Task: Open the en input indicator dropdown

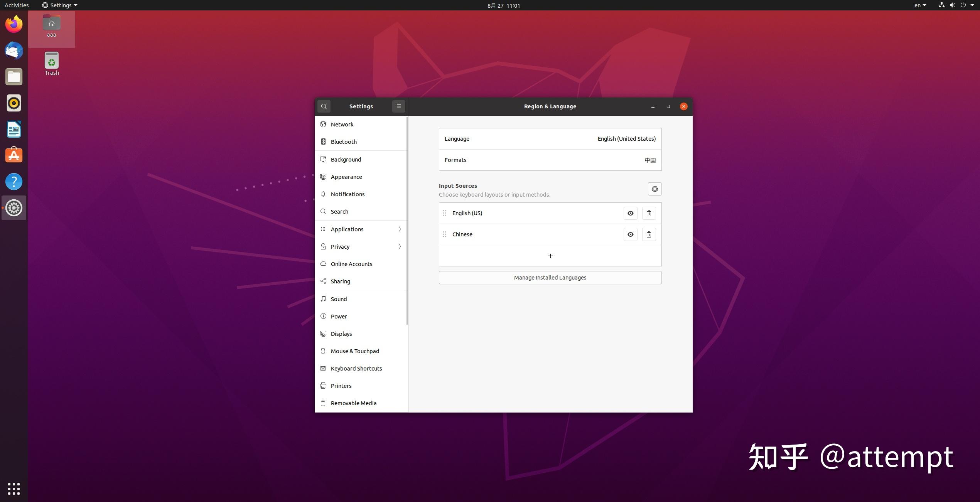Action: 920,5
